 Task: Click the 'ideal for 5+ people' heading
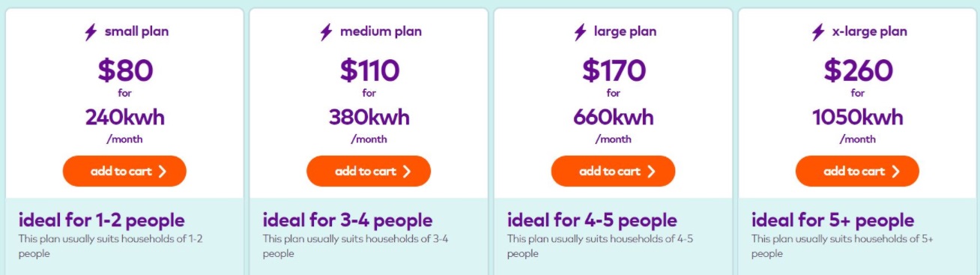click(x=832, y=220)
